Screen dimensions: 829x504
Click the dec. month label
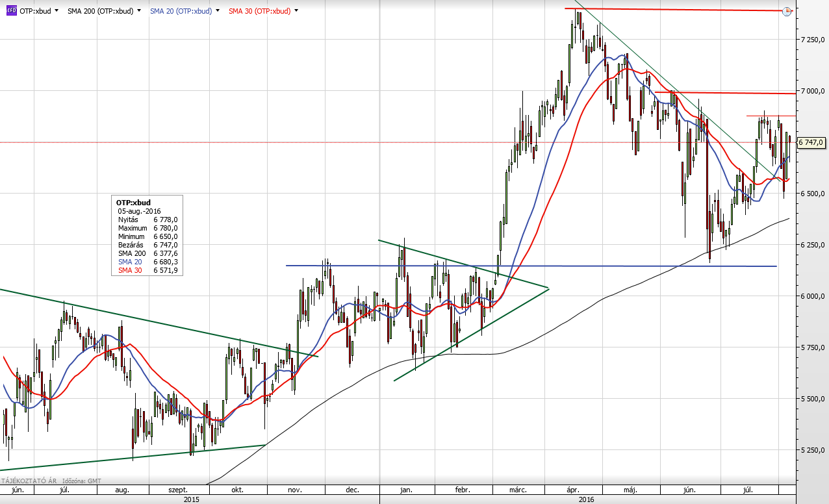[x=353, y=490]
